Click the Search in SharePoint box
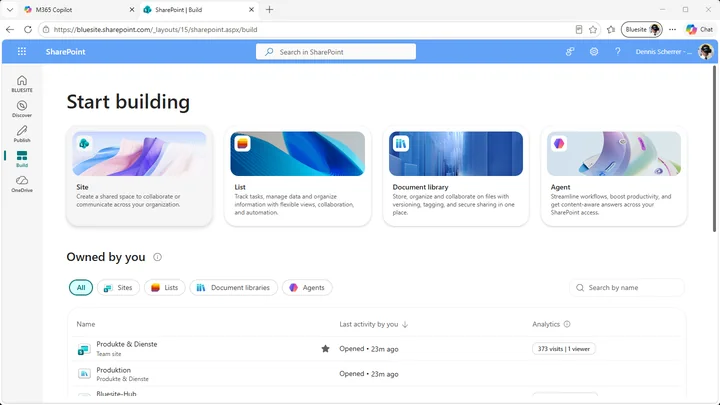720x405 pixels. (x=336, y=51)
